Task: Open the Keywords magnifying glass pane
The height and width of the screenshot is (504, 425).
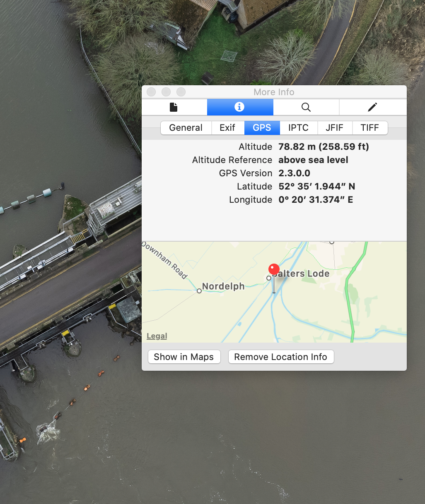Action: 306,107
